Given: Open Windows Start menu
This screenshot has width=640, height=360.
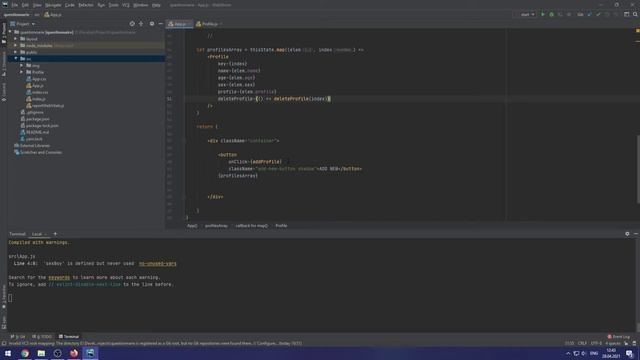Looking at the screenshot, I should click(8, 353).
